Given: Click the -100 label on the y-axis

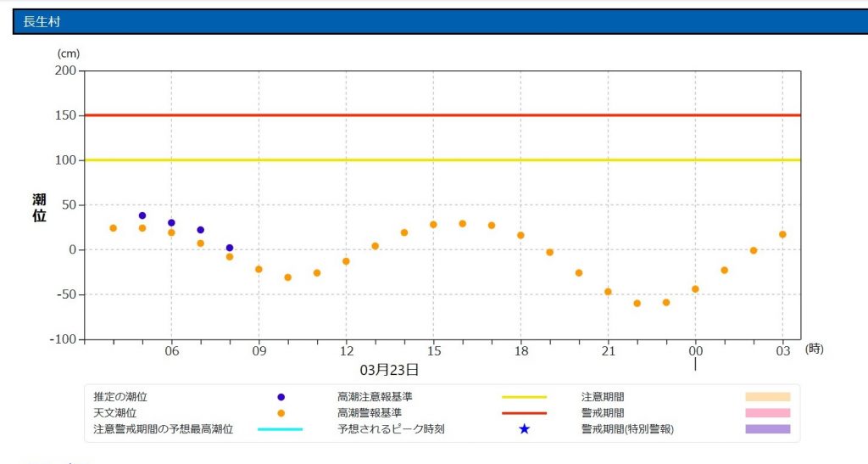Looking at the screenshot, I should pyautogui.click(x=63, y=338).
